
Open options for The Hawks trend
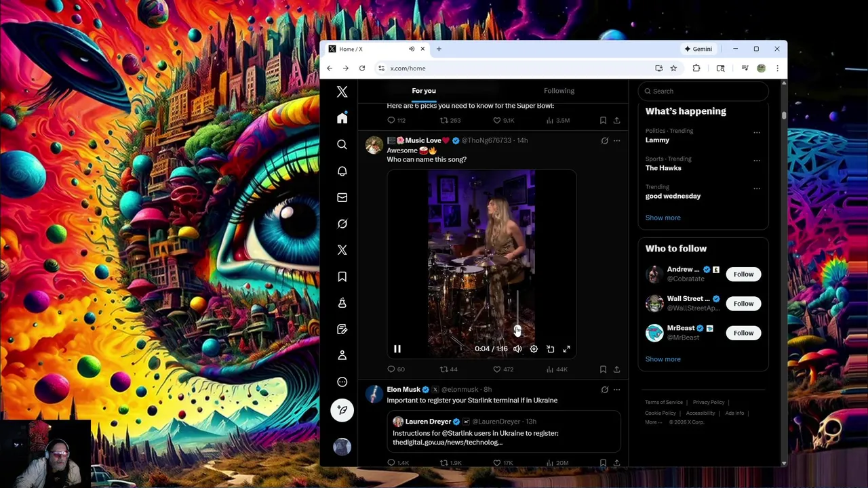click(x=757, y=161)
